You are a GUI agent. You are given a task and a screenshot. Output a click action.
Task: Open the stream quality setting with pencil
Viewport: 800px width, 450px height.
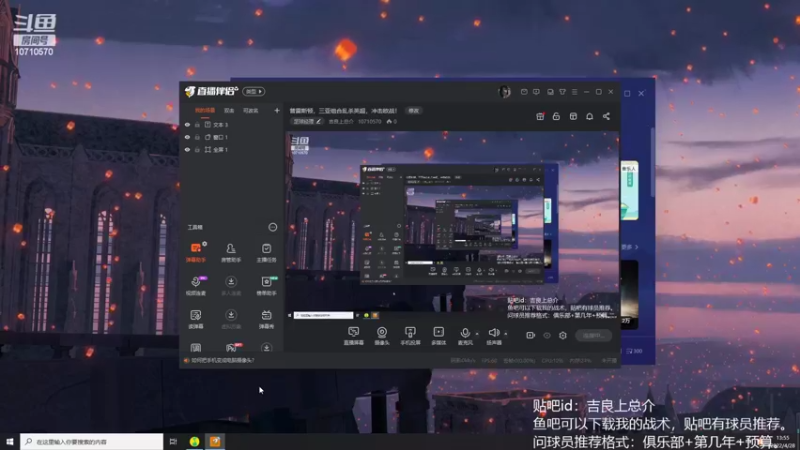(307, 121)
